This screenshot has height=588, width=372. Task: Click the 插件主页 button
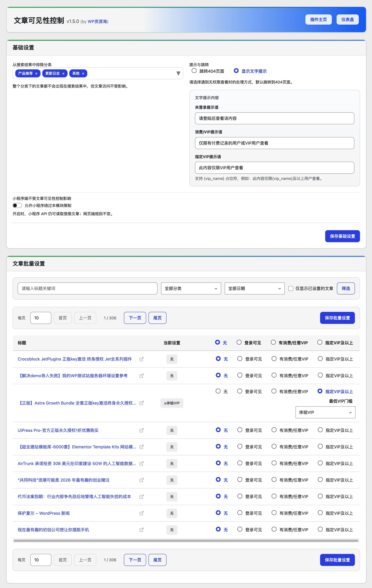318,20
